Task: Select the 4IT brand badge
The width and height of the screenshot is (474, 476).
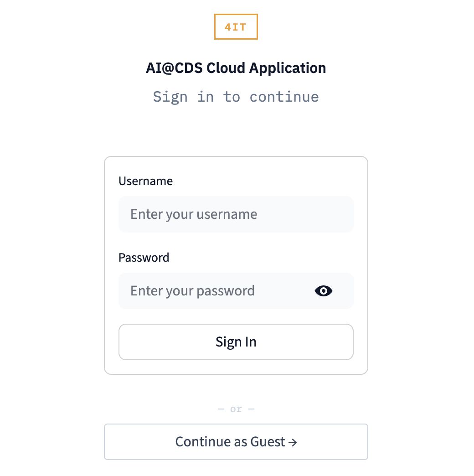Action: (x=236, y=27)
